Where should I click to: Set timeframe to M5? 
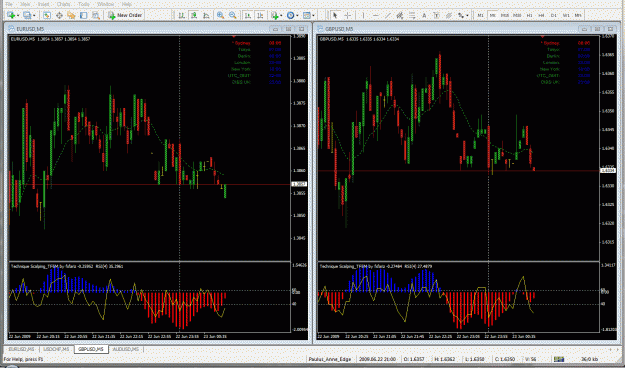tap(493, 15)
